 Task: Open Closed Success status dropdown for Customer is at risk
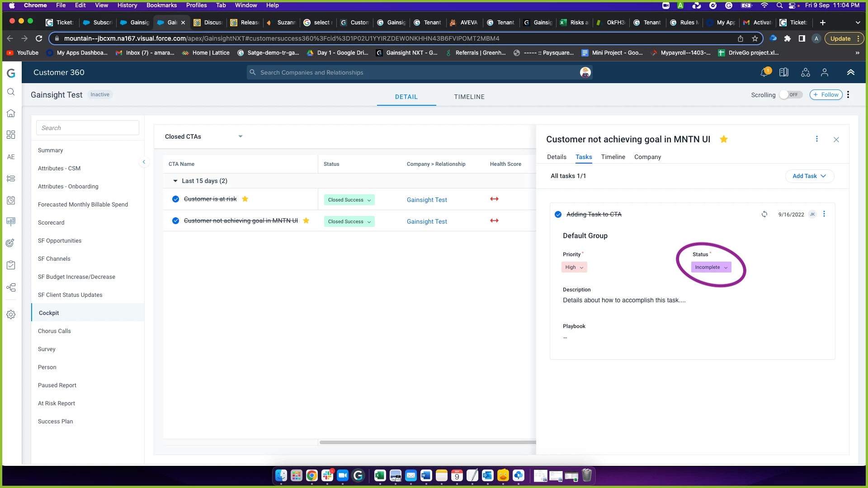349,200
